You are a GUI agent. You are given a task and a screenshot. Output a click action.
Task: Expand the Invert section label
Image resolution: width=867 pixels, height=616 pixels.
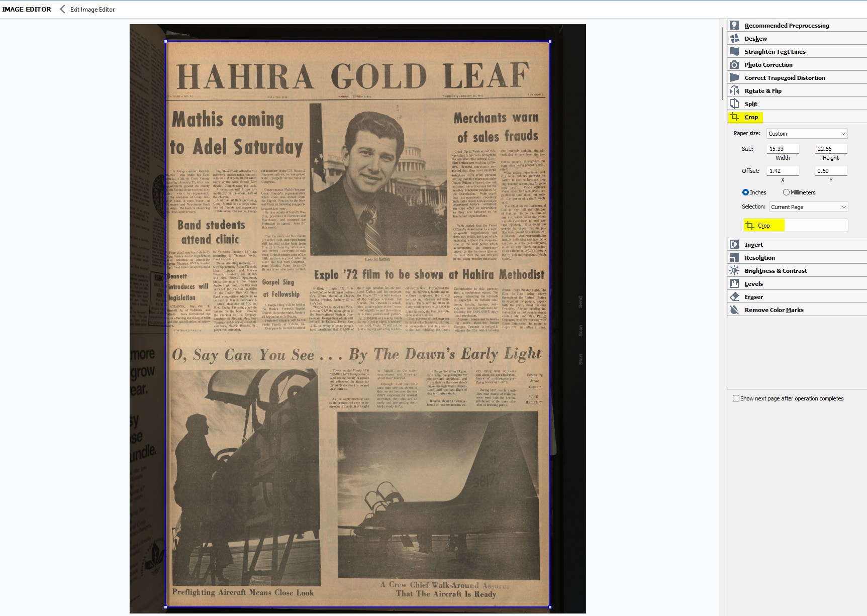pos(753,245)
